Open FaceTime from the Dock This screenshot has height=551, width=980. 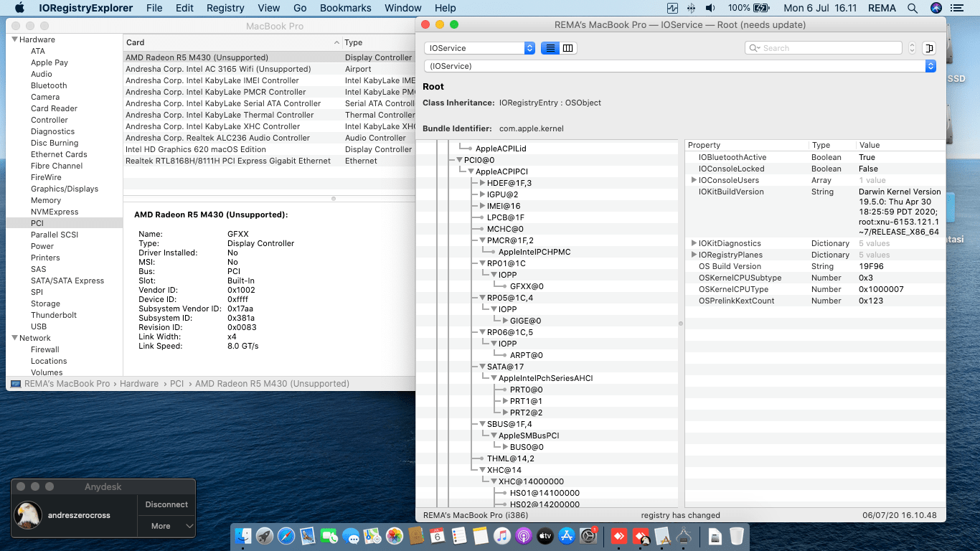[x=329, y=536]
